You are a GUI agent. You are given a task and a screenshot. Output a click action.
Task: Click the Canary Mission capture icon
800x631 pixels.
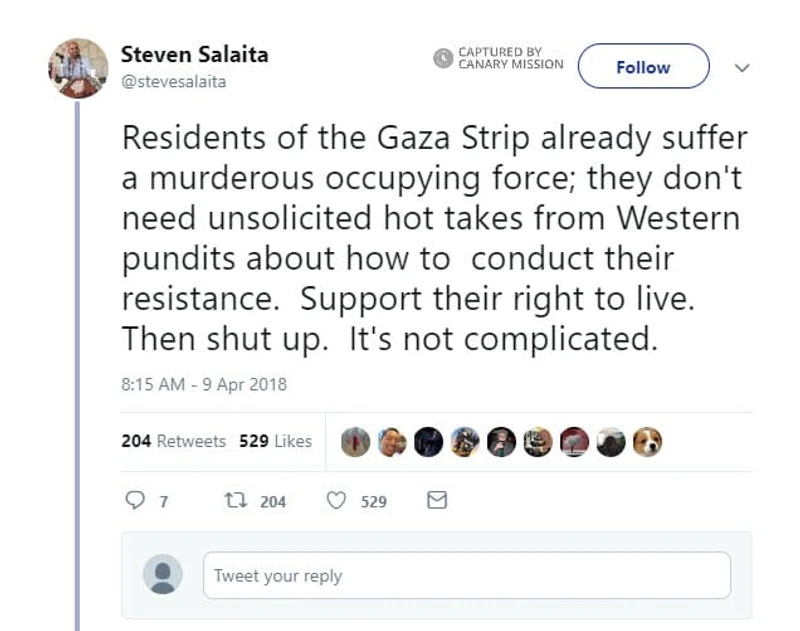pyautogui.click(x=441, y=59)
